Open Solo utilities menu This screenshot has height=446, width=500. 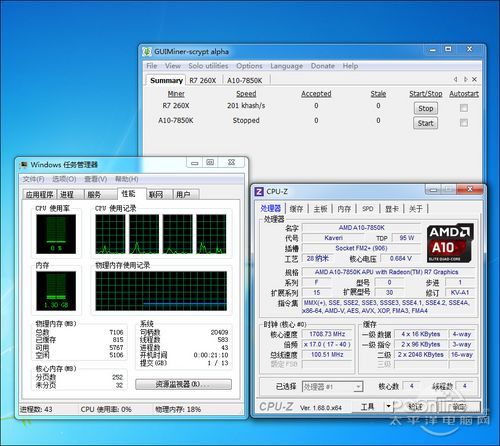pos(208,66)
